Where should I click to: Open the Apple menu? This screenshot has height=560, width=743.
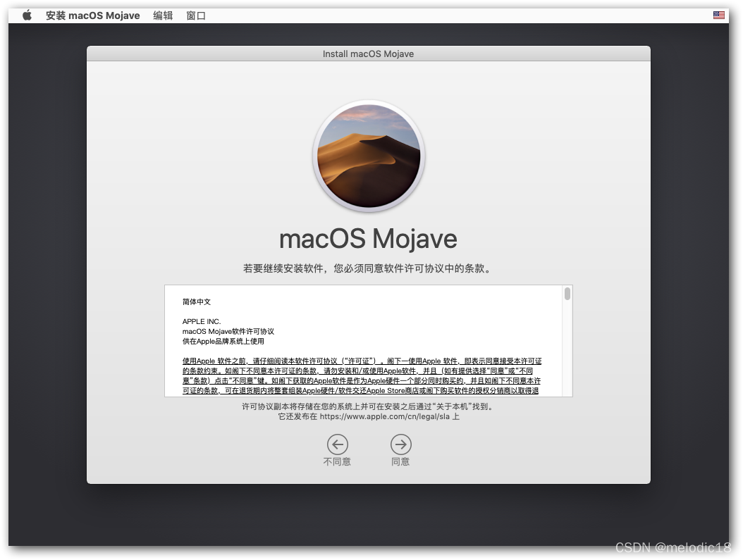pos(27,15)
